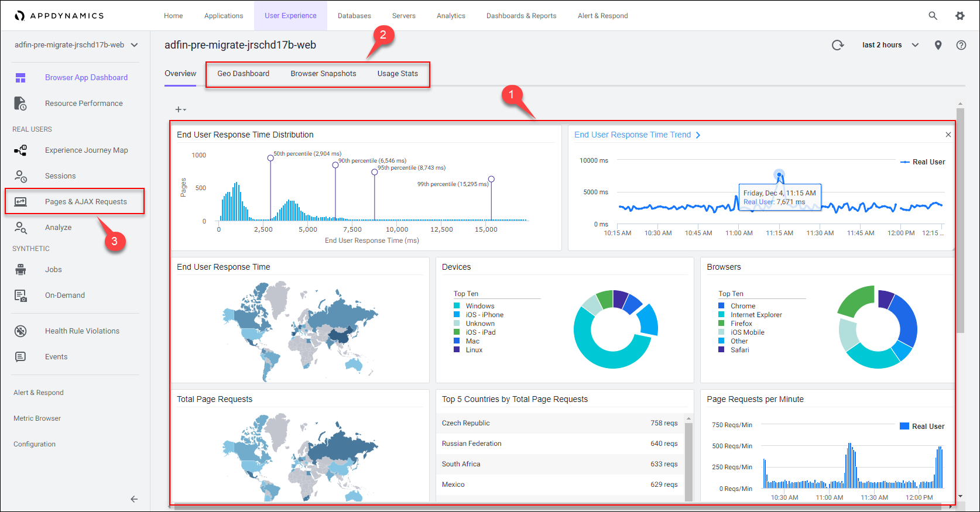Select Resource Performance in sidebar
The width and height of the screenshot is (980, 512).
coord(84,104)
